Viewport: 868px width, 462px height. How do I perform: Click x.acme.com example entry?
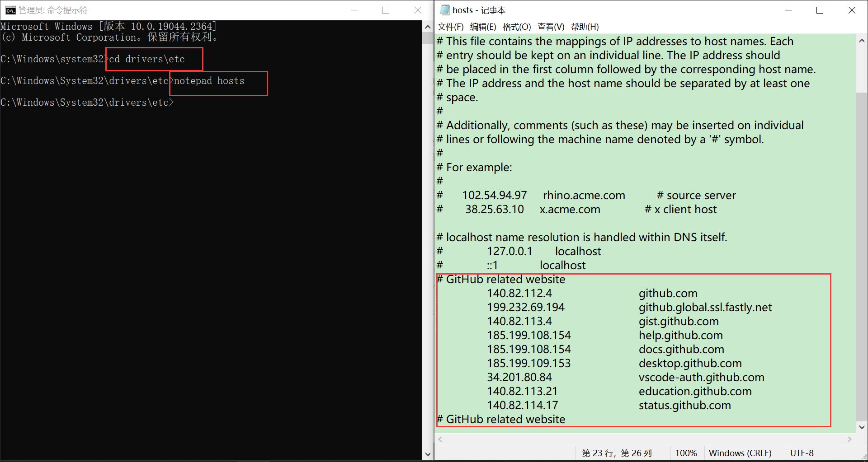tap(570, 210)
